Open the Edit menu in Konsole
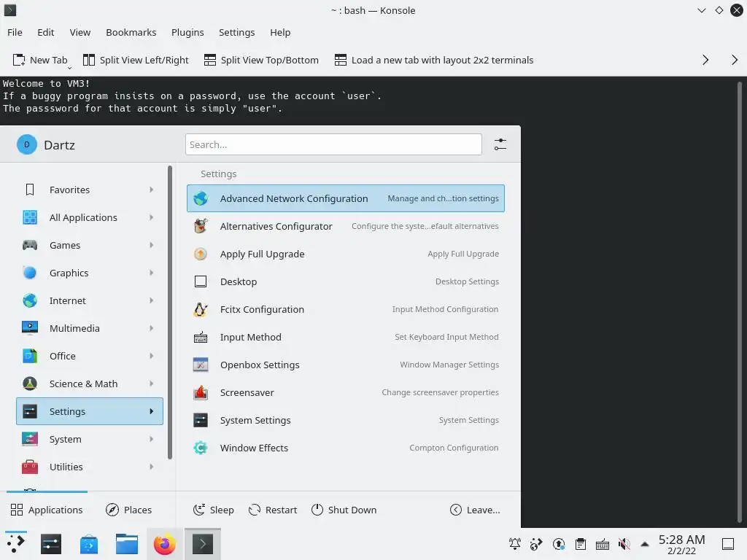The image size is (747, 560). point(46,32)
